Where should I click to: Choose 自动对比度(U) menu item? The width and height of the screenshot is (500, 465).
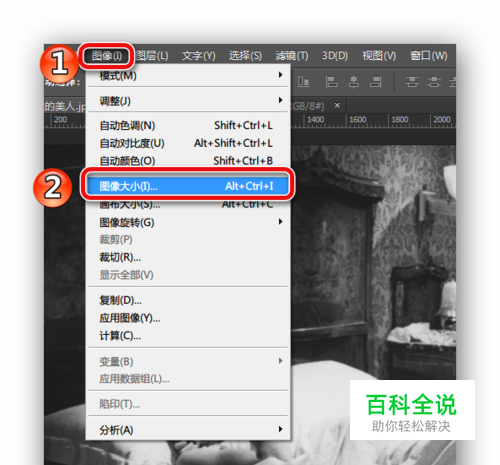pos(188,143)
